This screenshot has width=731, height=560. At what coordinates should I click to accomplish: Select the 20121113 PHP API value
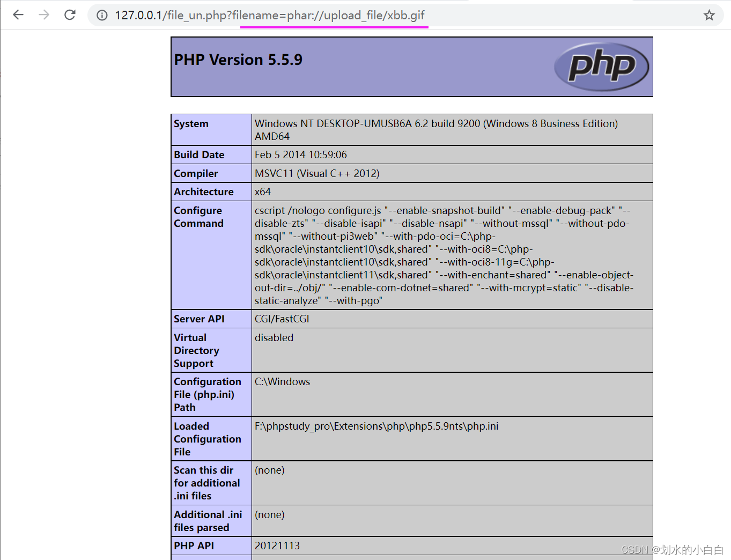(277, 546)
